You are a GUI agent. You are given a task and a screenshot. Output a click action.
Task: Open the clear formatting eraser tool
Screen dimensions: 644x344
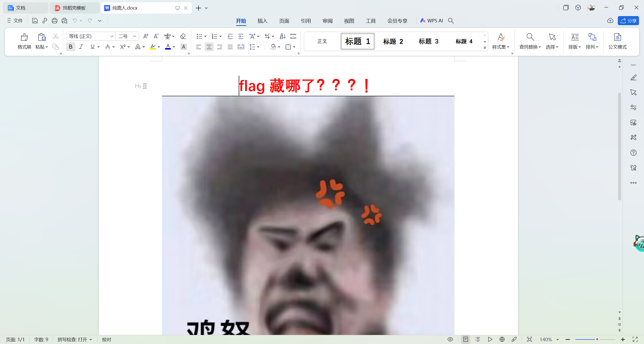(183, 36)
